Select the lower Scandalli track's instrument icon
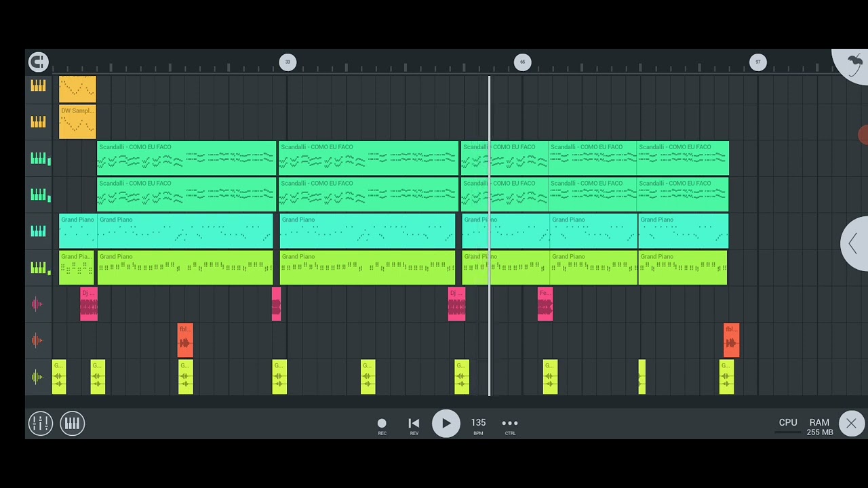The width and height of the screenshot is (868, 488). point(39,195)
